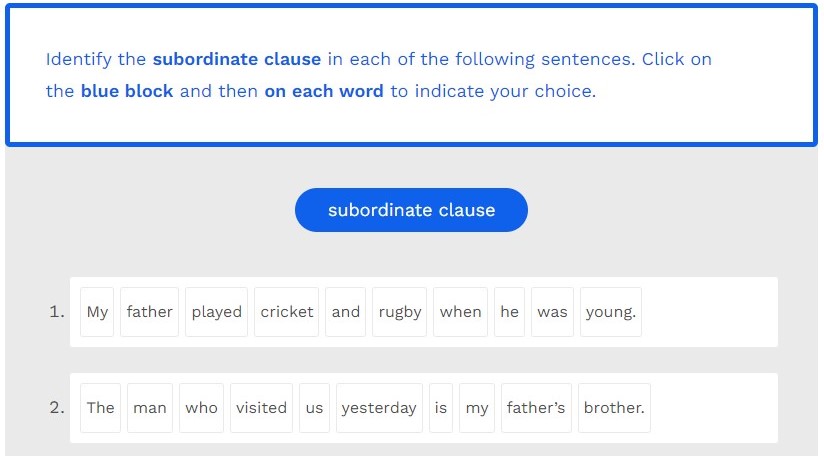Viewport: 824px width, 456px height.
Task: Select the word "brother."
Action: (614, 408)
